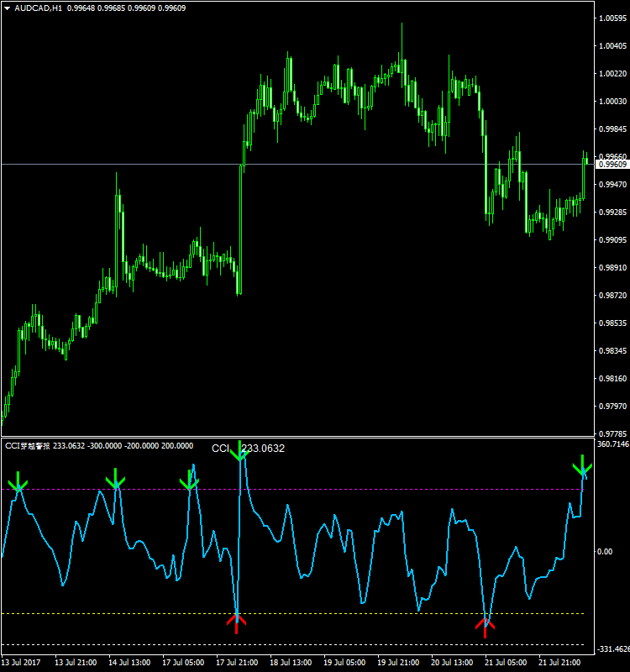Select the green down arrow above 14 Jul 13:00

[115, 479]
